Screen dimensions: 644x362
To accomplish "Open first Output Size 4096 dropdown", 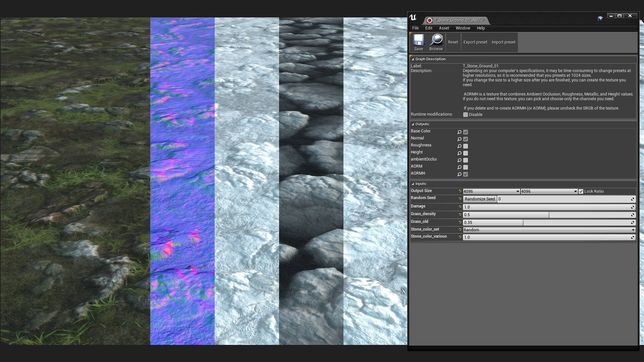I will 491,191.
